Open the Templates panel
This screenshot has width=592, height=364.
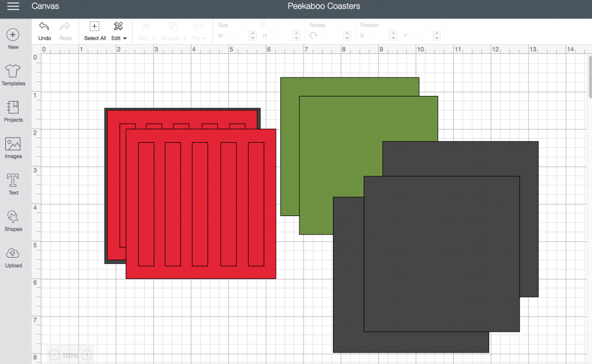coord(13,75)
